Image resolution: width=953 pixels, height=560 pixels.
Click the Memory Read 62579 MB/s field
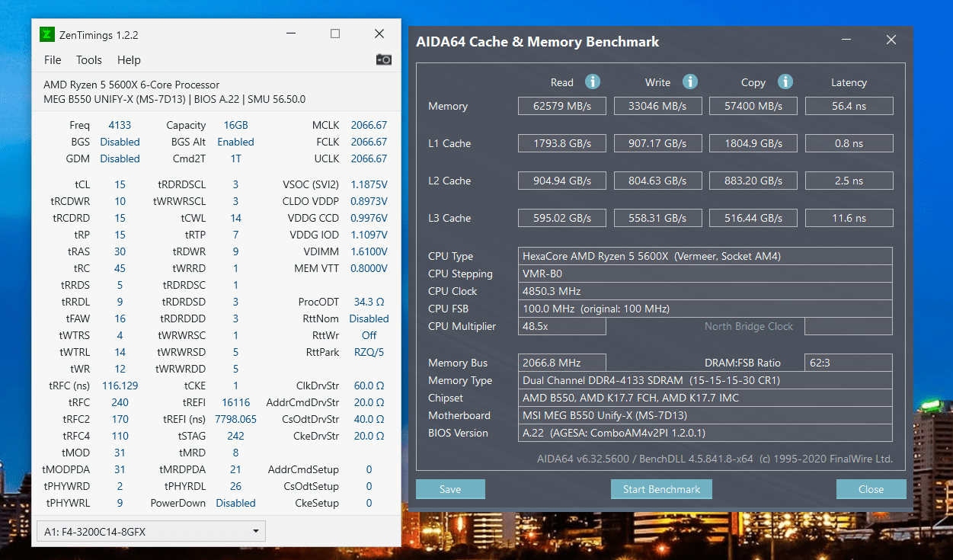point(561,106)
